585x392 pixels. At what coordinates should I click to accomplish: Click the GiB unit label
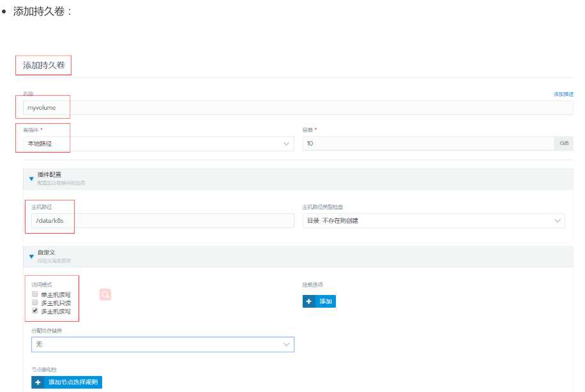click(564, 143)
